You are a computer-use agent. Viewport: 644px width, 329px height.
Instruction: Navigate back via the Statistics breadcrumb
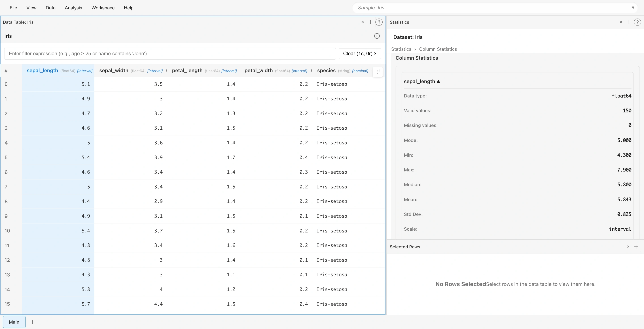[x=401, y=49]
